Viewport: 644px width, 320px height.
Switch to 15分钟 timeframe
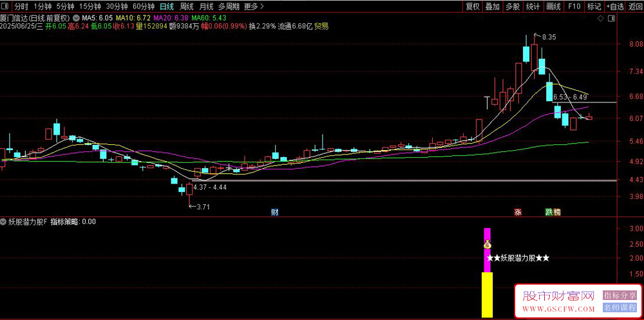pos(90,6)
